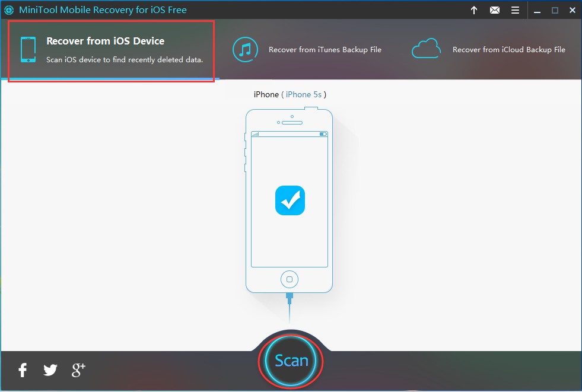Click the blue checkmark on the phone screen

pos(290,200)
